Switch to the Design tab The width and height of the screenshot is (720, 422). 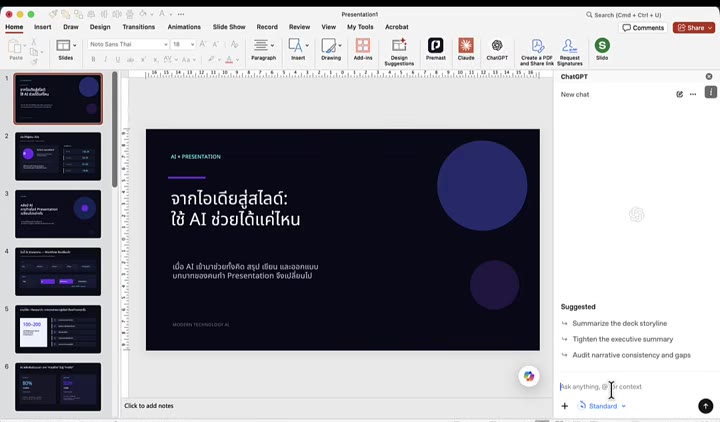click(100, 27)
